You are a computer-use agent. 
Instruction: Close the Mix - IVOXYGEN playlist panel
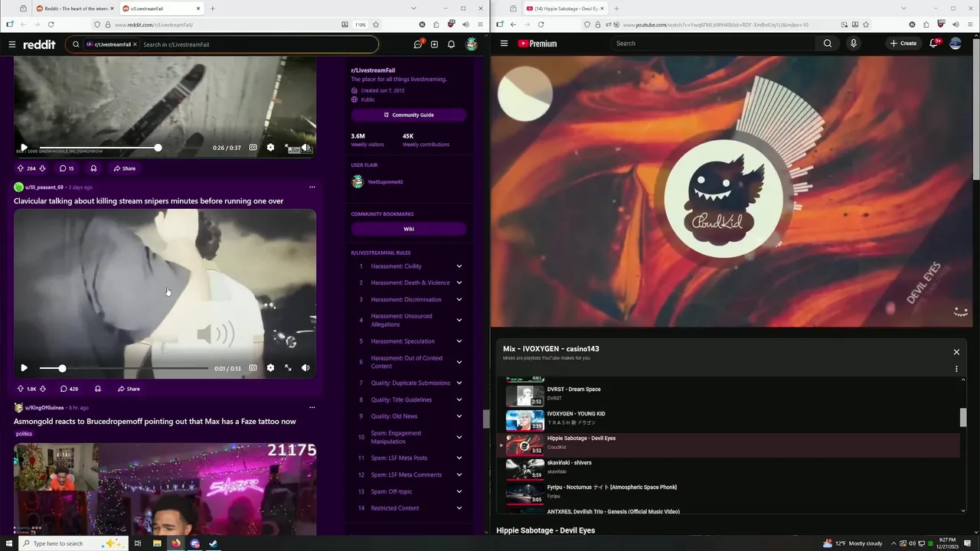coord(956,352)
